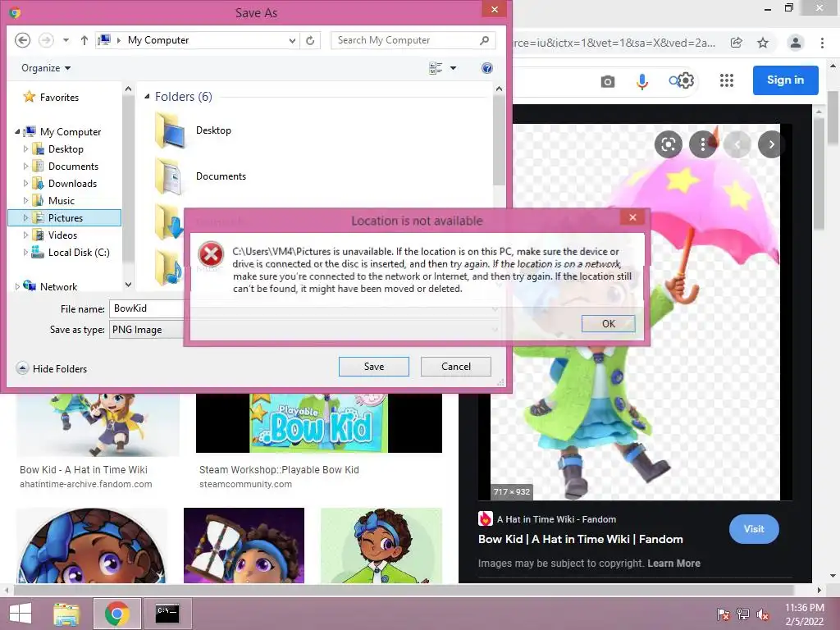This screenshot has width=840, height=630.
Task: Change the view layout icon
Action: [436, 68]
